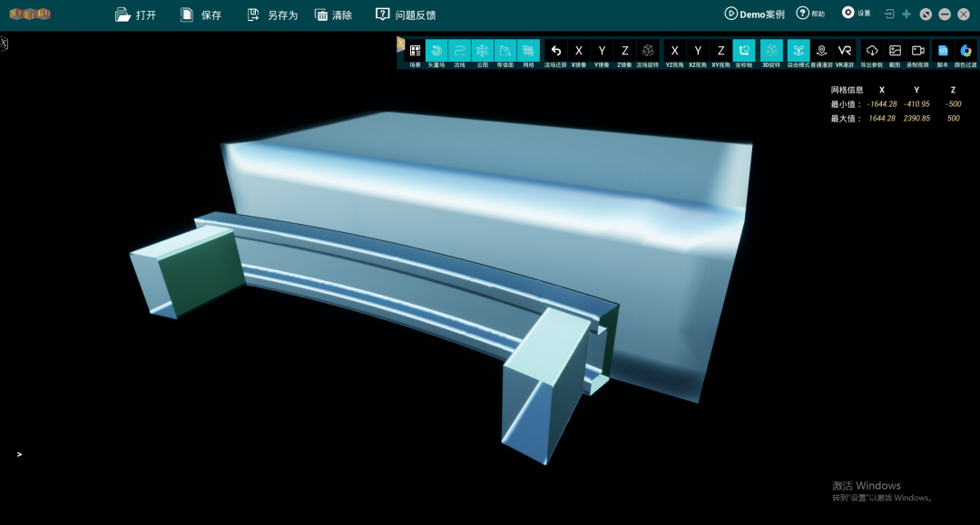Click the maximum Z value 500

point(953,118)
